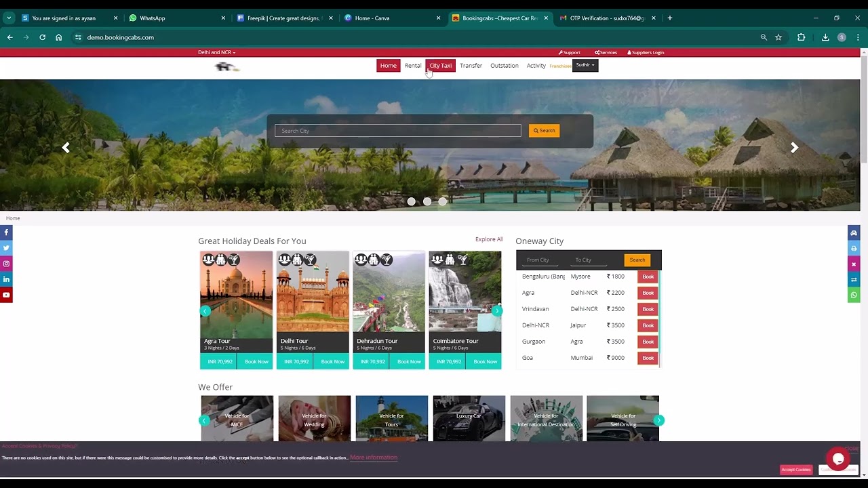
Task: Open the Twitter social sidebar icon
Action: [6, 248]
